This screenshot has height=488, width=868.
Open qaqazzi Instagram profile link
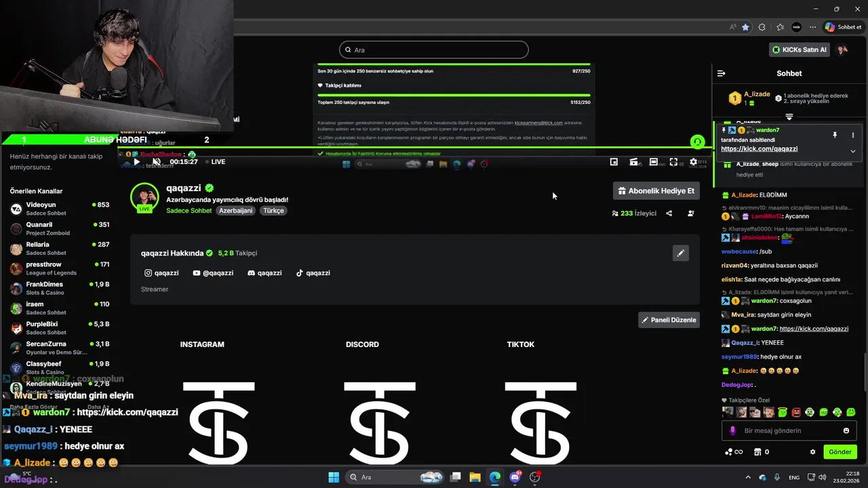click(x=161, y=273)
